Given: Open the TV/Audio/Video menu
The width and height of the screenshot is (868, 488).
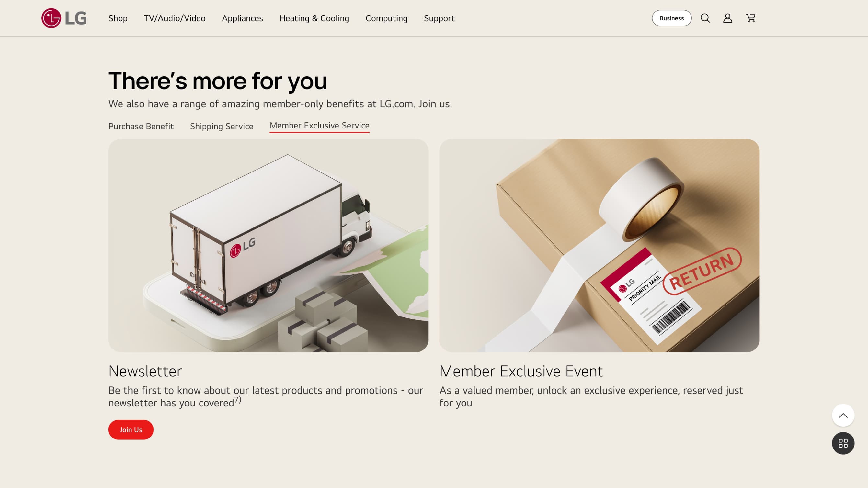Looking at the screenshot, I should (175, 18).
